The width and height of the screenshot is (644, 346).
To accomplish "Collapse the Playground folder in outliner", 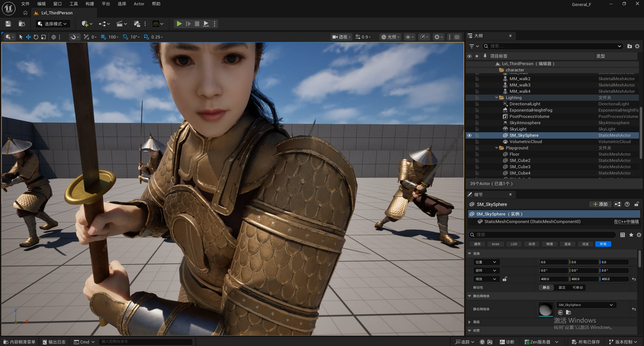I will (497, 148).
